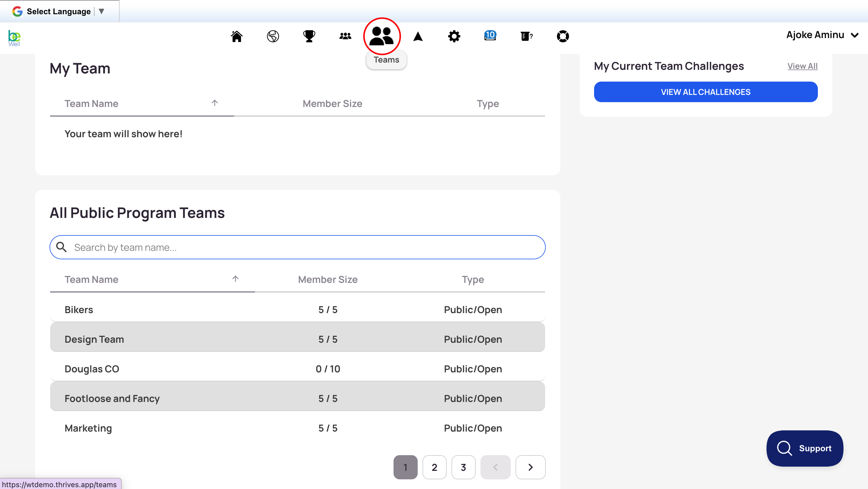Click Type header in My Team table

[x=487, y=104]
